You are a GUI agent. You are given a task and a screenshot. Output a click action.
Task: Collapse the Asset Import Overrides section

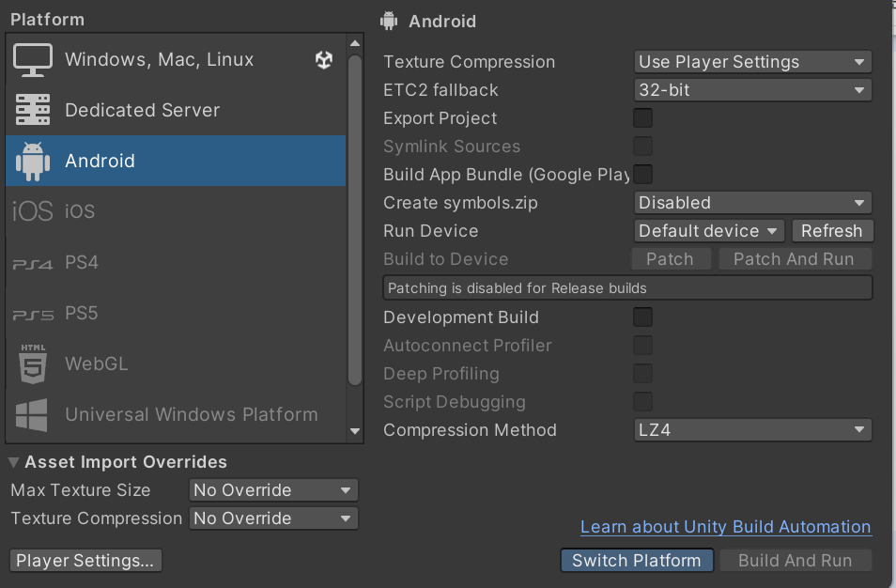[x=14, y=462]
